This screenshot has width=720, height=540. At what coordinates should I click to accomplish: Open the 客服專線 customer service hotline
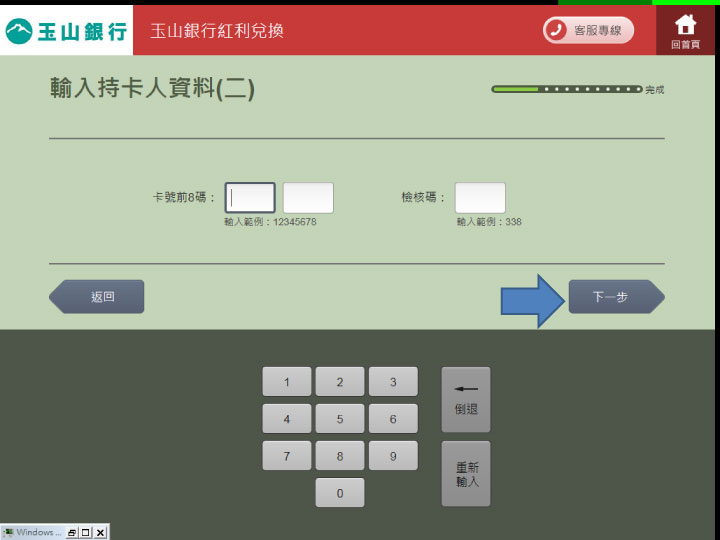coord(588,30)
